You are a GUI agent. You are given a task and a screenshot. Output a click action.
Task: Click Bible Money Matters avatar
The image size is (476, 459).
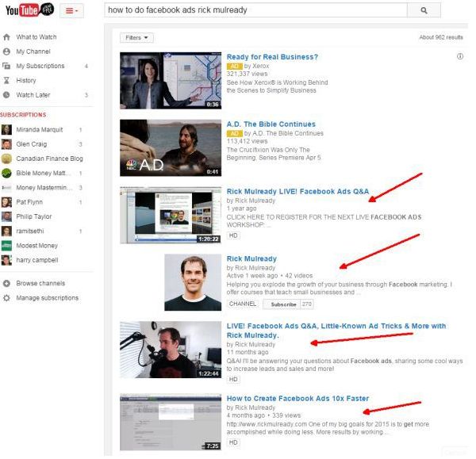tap(6, 173)
